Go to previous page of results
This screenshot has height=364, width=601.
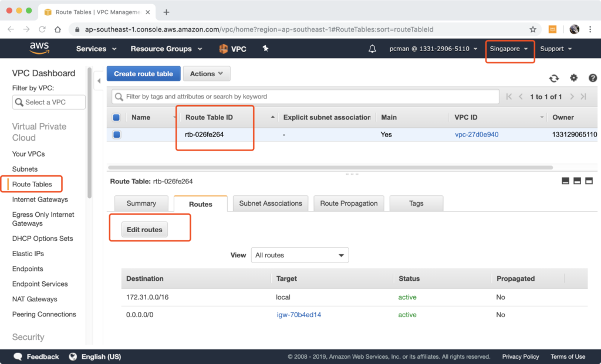tap(521, 97)
